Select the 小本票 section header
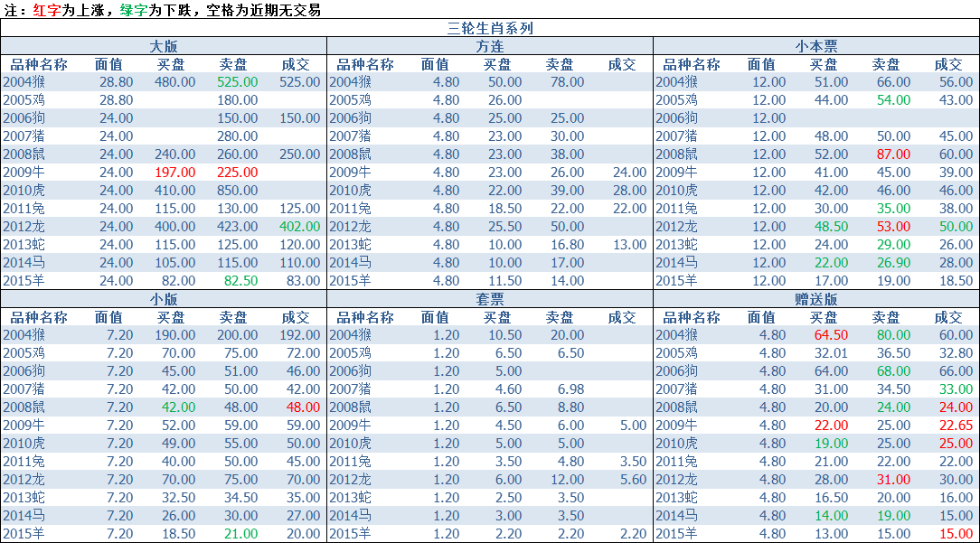980x543 pixels. (816, 46)
